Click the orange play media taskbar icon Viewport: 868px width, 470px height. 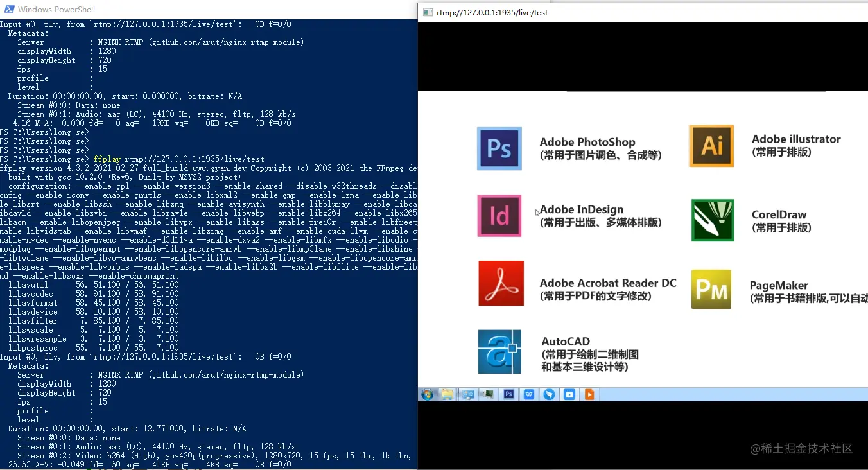tap(589, 394)
